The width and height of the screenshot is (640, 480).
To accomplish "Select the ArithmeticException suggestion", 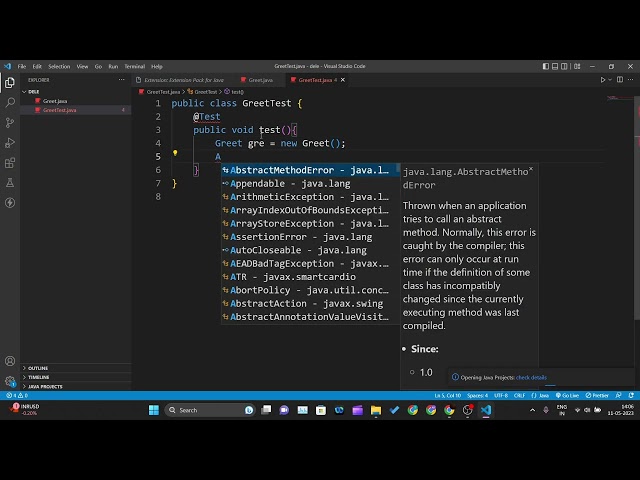I will point(309,197).
